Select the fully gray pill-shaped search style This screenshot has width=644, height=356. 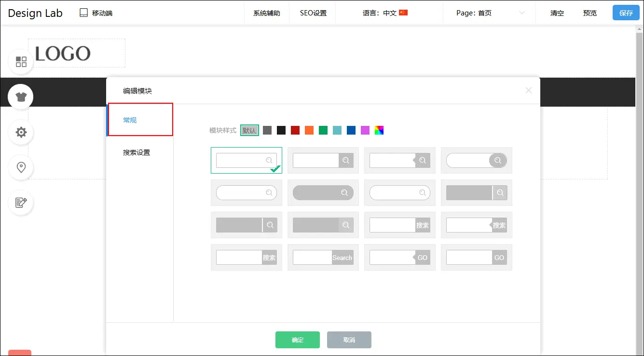pos(323,192)
